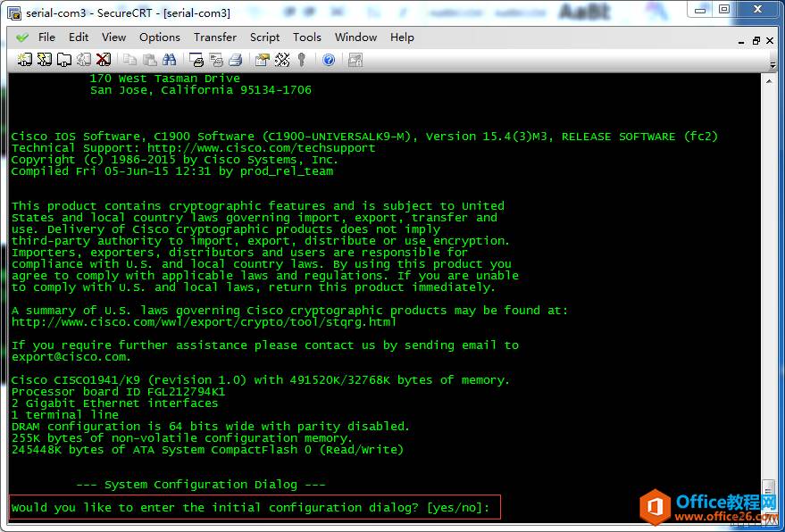Click the Paste toolbar icon
Image resolution: width=785 pixels, height=532 pixels.
[x=150, y=60]
